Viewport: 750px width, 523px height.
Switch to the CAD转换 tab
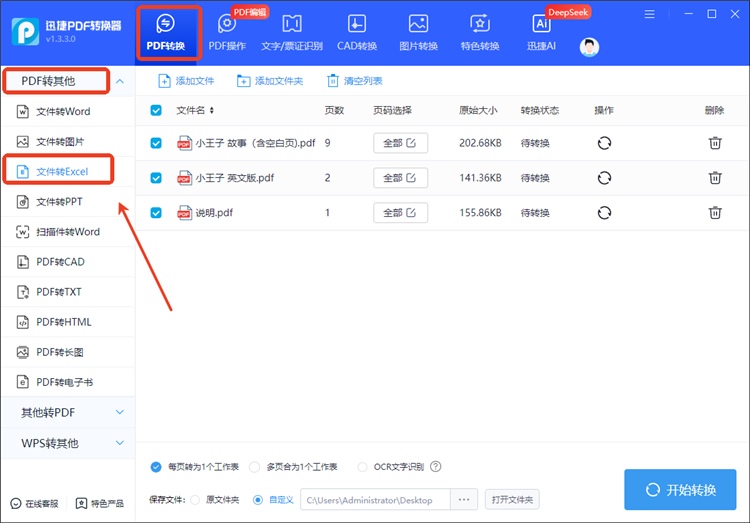pos(357,33)
